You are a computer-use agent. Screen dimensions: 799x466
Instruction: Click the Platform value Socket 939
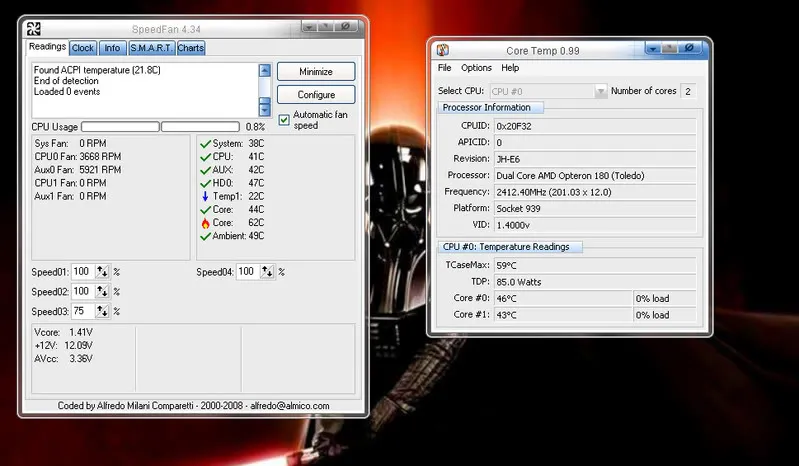(x=595, y=208)
